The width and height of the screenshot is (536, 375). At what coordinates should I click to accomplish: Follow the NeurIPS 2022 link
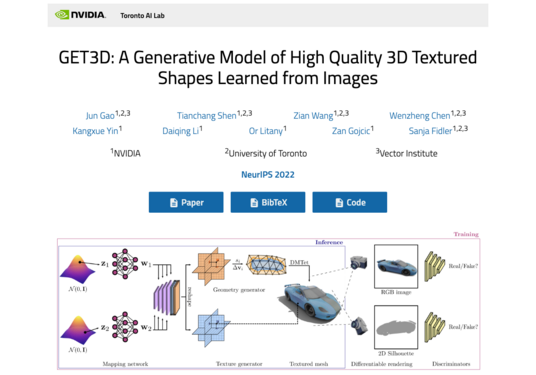click(x=268, y=175)
